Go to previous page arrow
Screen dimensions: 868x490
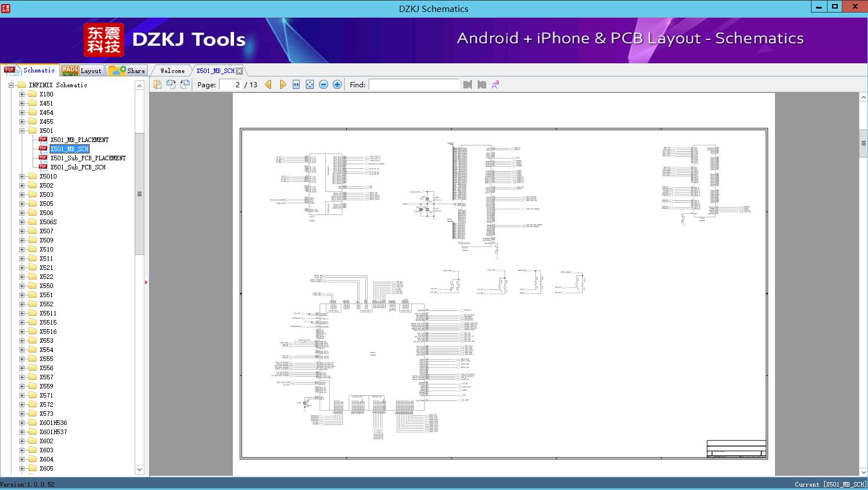click(268, 84)
